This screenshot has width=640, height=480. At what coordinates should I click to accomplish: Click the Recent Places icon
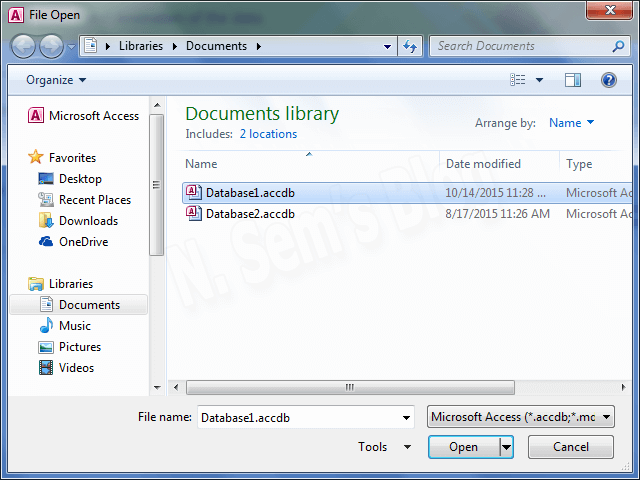click(x=46, y=200)
